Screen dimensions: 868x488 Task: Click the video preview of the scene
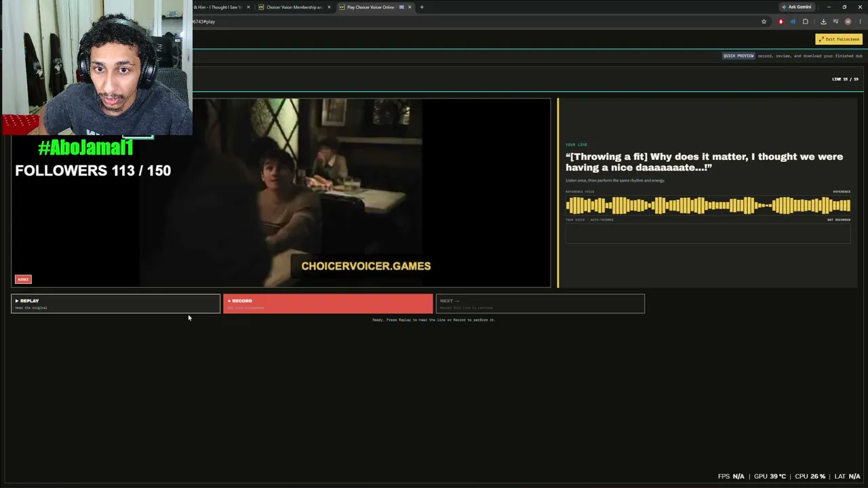pyautogui.click(x=281, y=192)
